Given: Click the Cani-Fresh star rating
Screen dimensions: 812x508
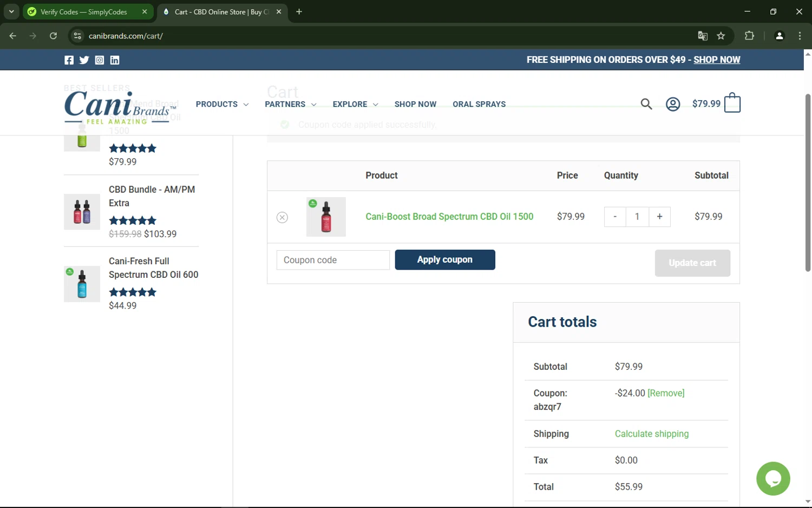Looking at the screenshot, I should click(133, 292).
